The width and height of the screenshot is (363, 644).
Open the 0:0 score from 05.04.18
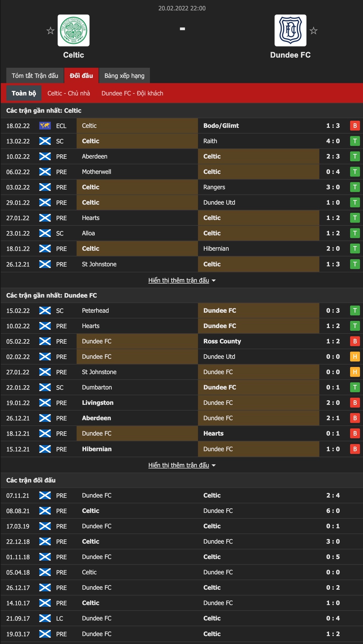pyautogui.click(x=333, y=572)
